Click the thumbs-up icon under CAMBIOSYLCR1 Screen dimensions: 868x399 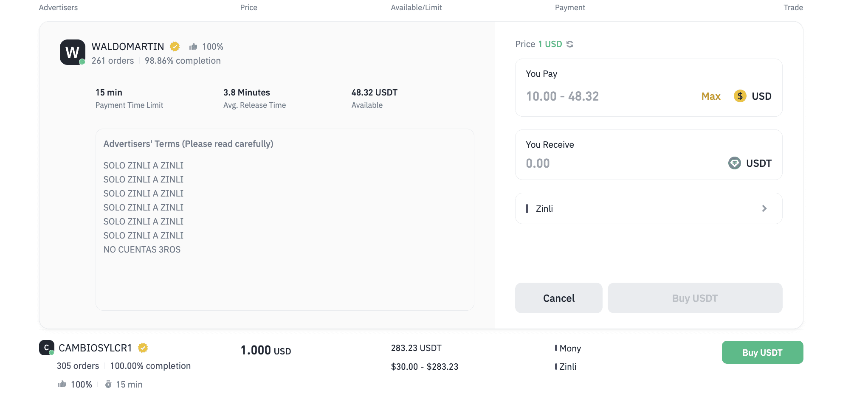[62, 384]
